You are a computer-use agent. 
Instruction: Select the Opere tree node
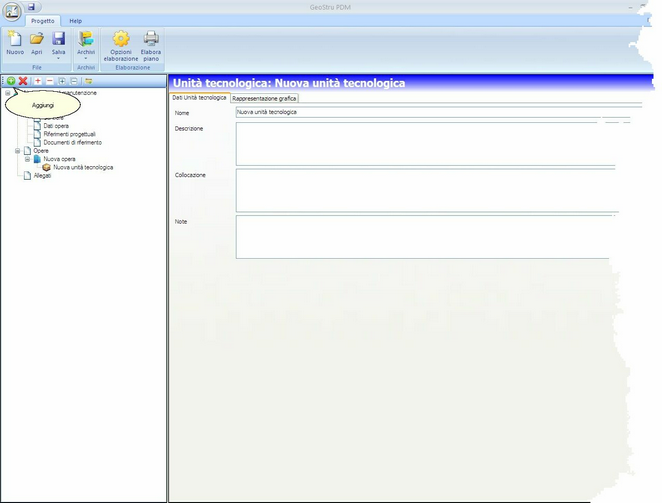(x=41, y=151)
